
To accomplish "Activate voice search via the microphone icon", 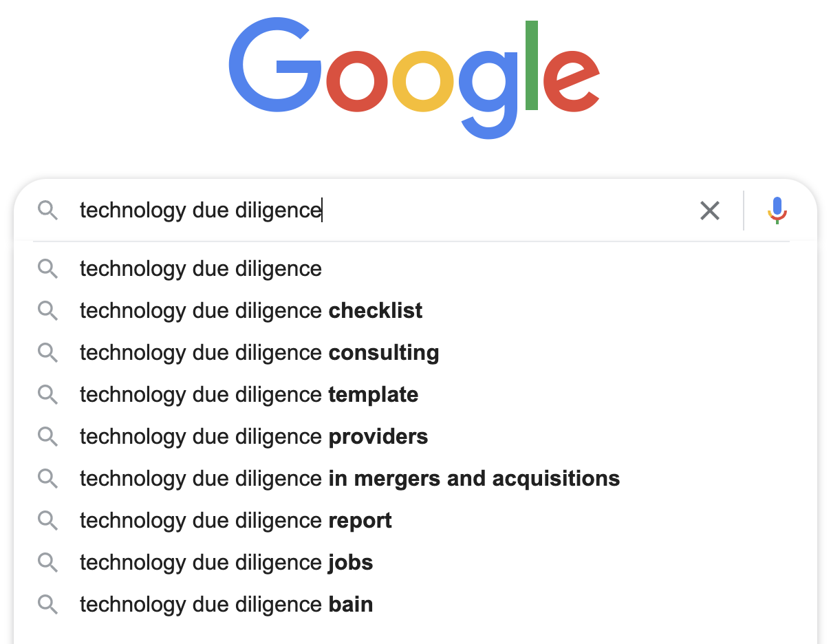I will tap(777, 211).
